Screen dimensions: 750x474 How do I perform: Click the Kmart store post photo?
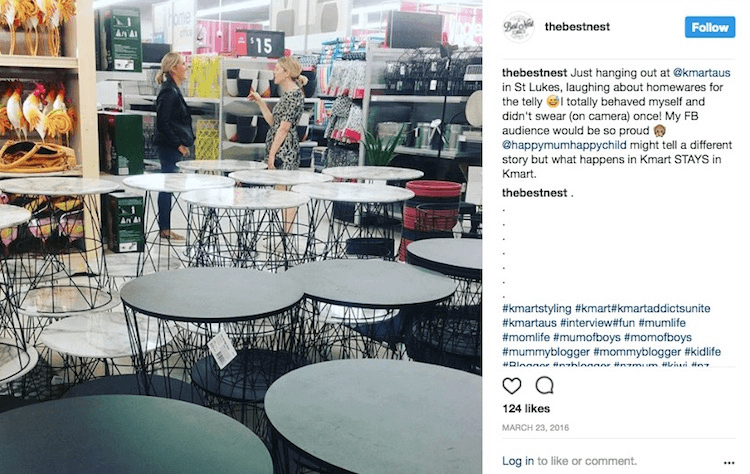pyautogui.click(x=241, y=237)
